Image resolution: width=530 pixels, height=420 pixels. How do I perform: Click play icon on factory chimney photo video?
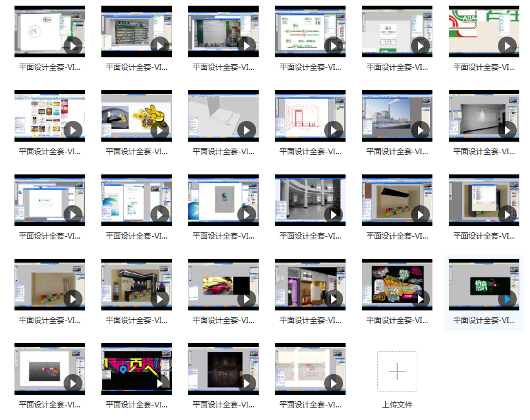(x=420, y=130)
